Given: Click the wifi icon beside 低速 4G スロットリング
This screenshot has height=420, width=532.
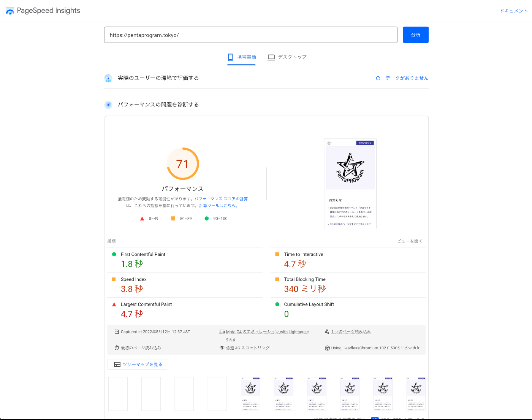Looking at the screenshot, I should tap(222, 348).
